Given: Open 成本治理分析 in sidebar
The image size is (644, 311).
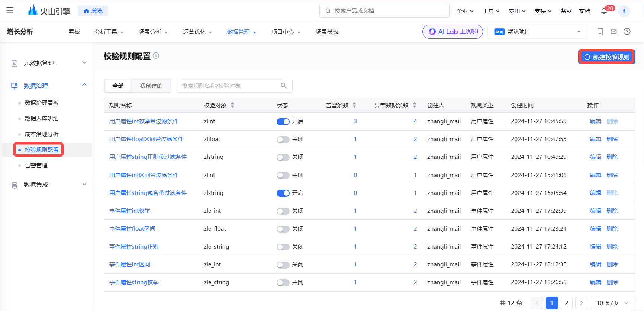Looking at the screenshot, I should tap(42, 134).
